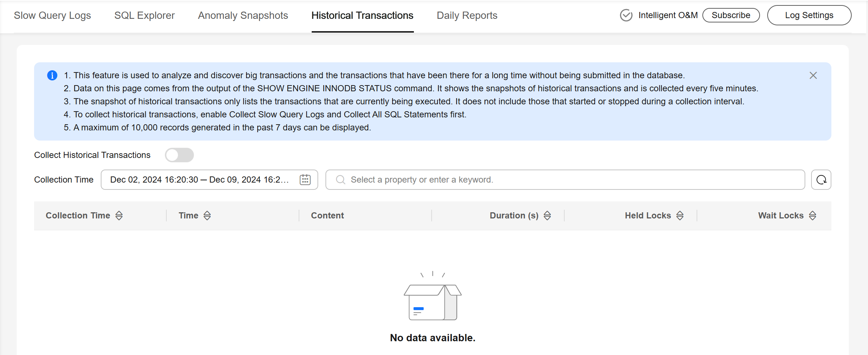The image size is (868, 355).
Task: Open the Daily Reports tab
Action: [x=467, y=15]
